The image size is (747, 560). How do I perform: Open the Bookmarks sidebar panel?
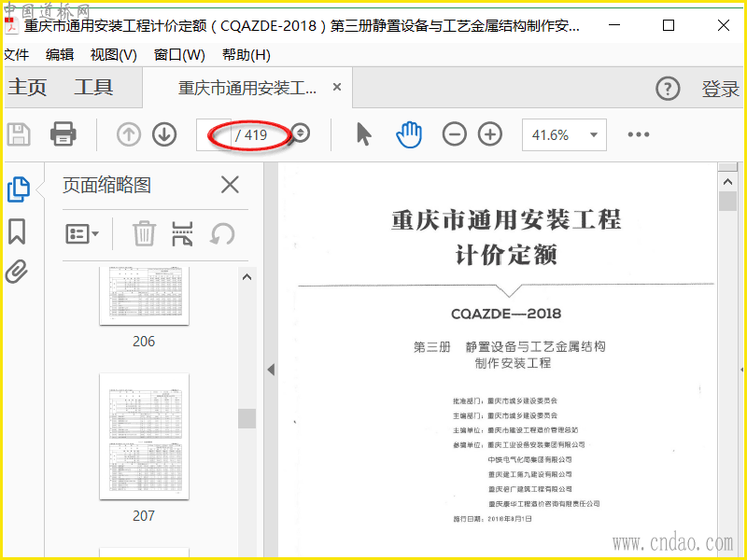tap(17, 231)
